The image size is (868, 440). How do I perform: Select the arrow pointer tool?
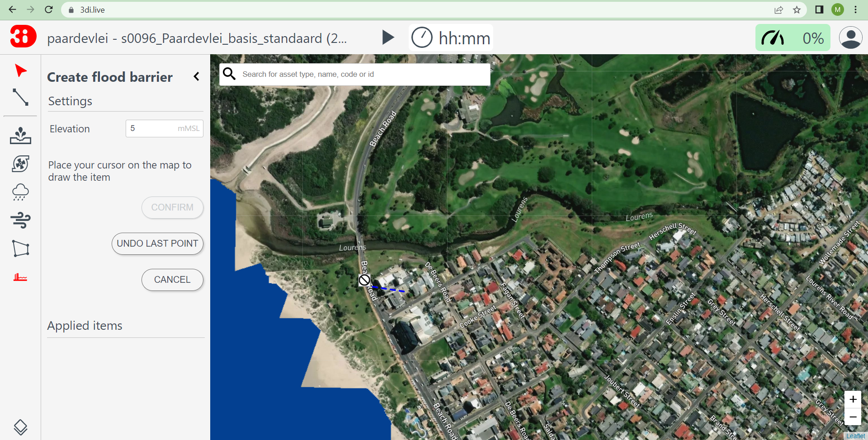20,70
